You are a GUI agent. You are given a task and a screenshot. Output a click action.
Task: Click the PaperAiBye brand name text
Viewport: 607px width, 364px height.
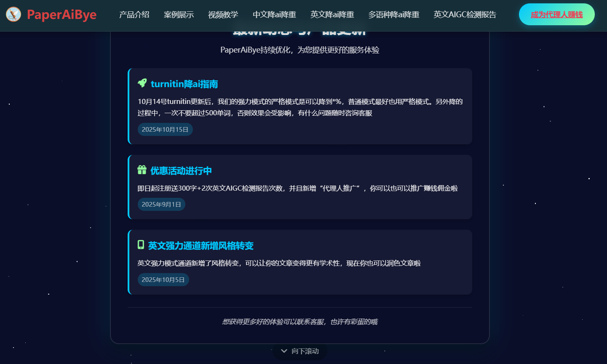[62, 15]
